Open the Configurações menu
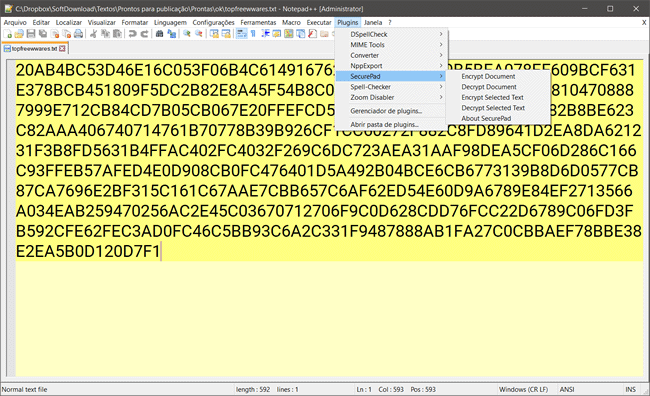Viewport: 650px width, 396px height. coord(213,22)
